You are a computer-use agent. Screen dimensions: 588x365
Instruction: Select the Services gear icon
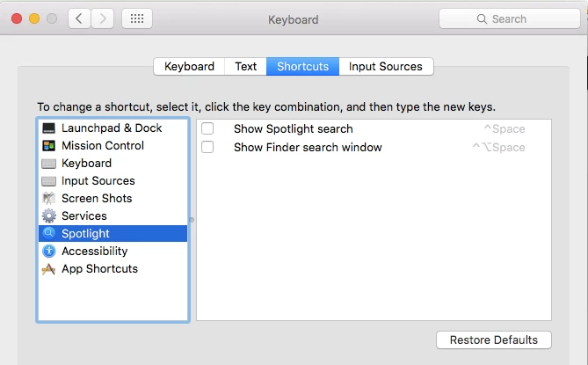49,216
